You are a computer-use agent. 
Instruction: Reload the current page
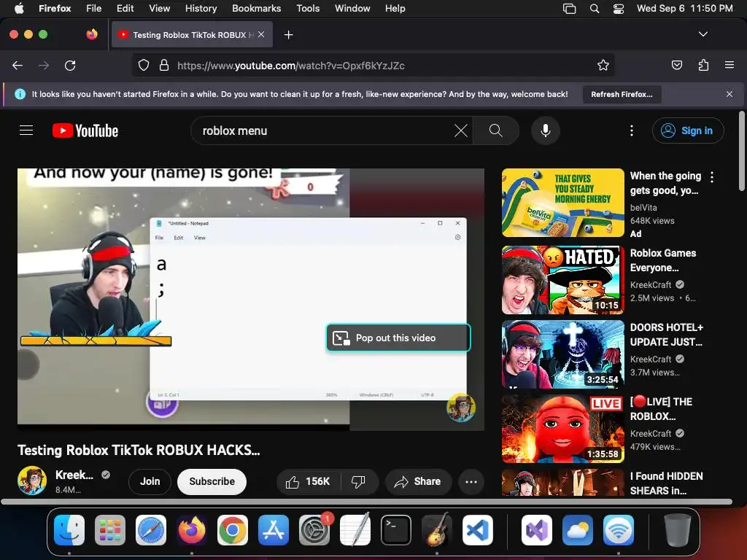tap(70, 65)
